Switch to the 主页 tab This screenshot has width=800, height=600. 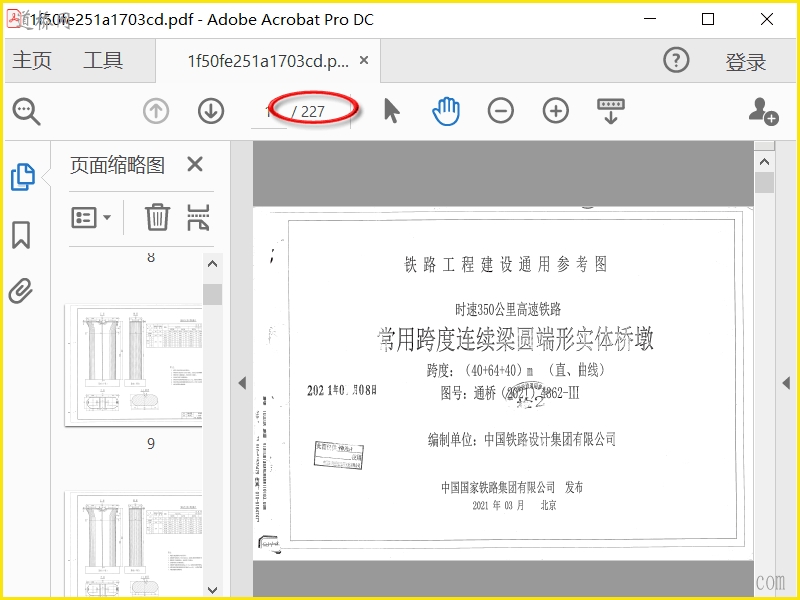point(32,60)
